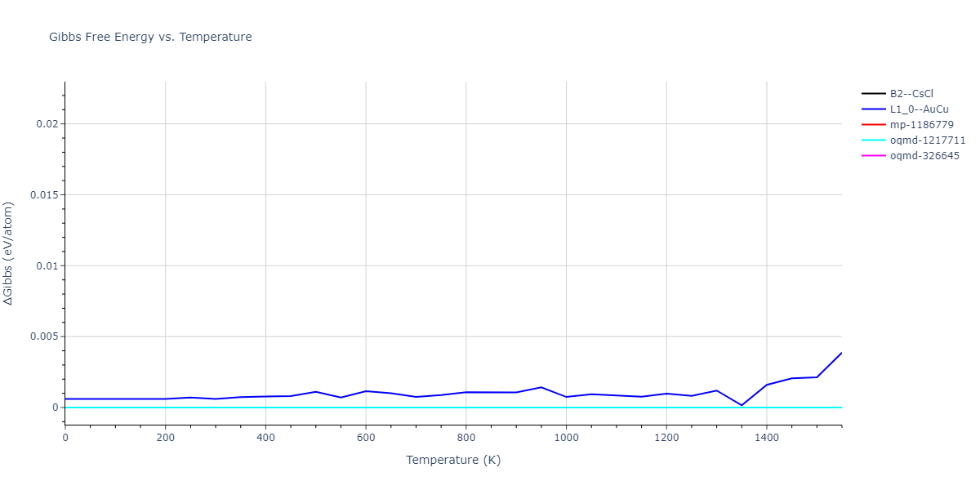Click the cyan oqmd-1217711 legend line swatch
Screen dimensions: 980x490
(x=874, y=140)
